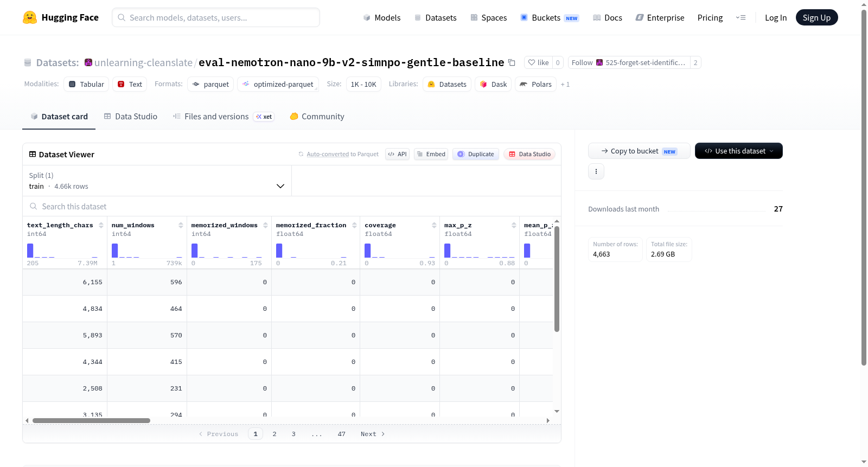Go to page 3 of results

293,434
